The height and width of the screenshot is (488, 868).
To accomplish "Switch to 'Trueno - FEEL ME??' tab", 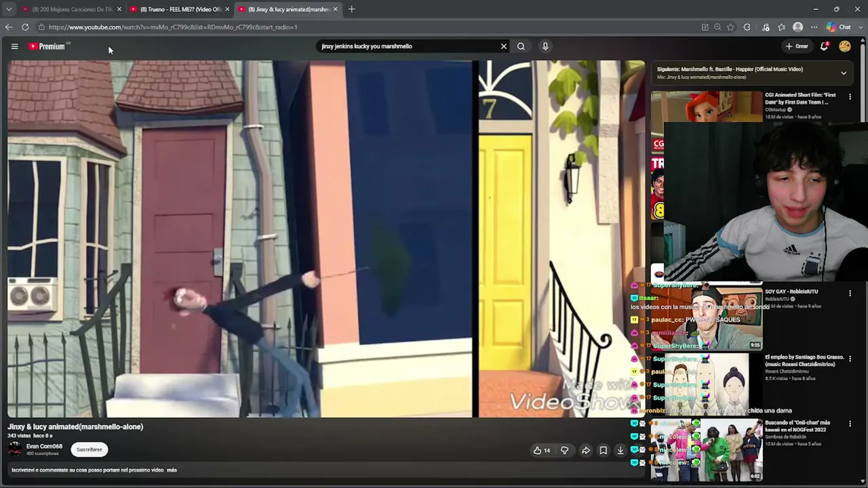I will pos(180,9).
